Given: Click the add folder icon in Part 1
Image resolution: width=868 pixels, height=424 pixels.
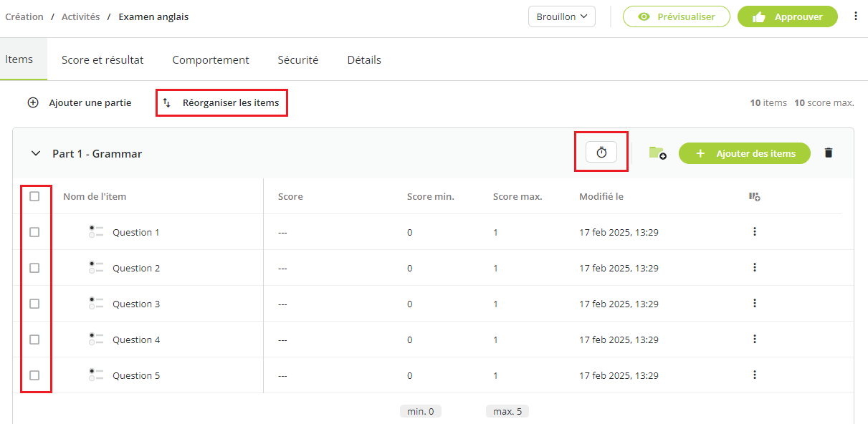Looking at the screenshot, I should tap(657, 153).
